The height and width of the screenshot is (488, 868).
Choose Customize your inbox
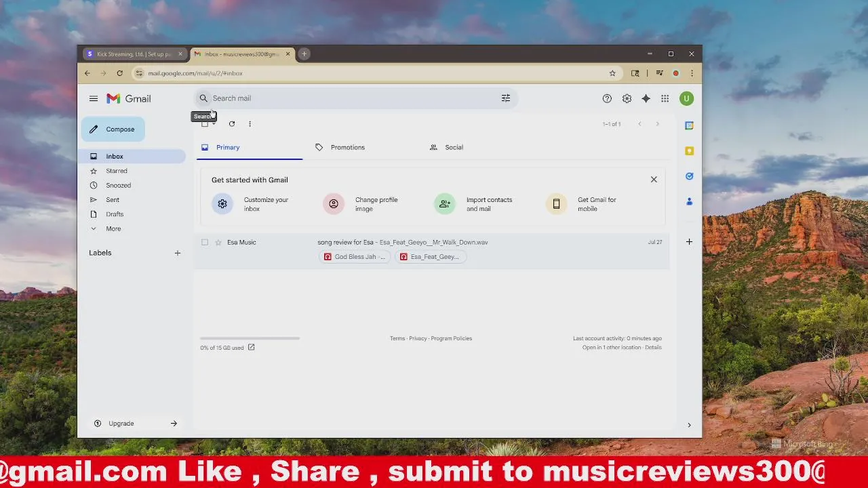pos(252,204)
